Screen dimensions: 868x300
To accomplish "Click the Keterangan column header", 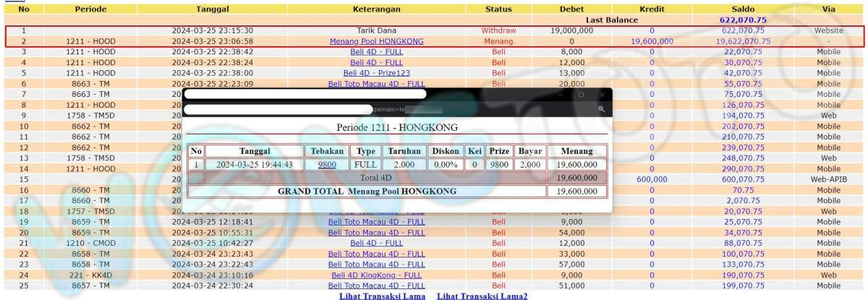I will point(376,9).
